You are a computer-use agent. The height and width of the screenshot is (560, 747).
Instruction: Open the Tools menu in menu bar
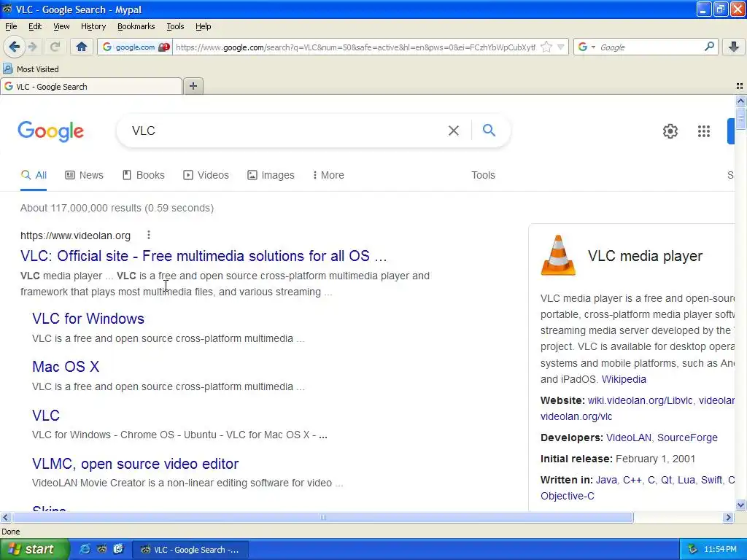click(175, 26)
